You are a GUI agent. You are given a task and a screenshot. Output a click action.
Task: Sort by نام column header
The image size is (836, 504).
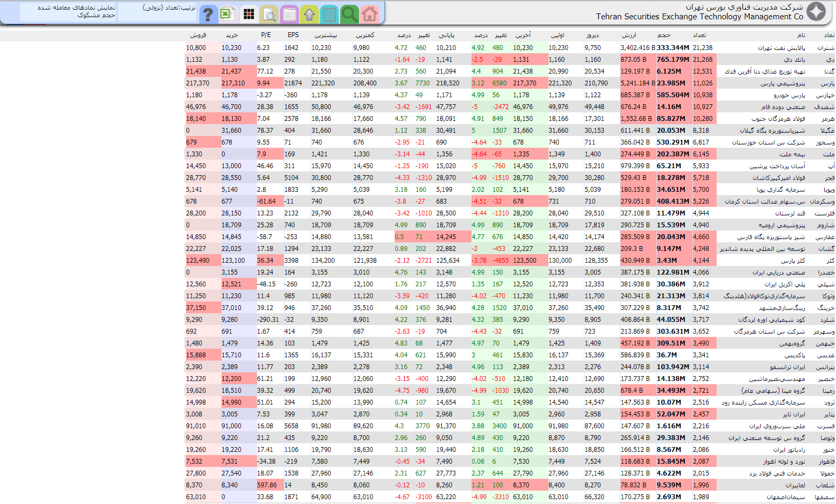(801, 35)
